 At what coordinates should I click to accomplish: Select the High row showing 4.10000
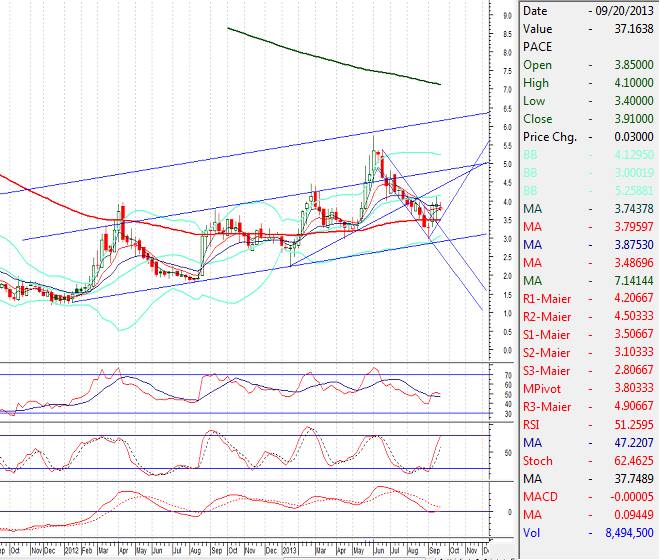pyautogui.click(x=588, y=84)
